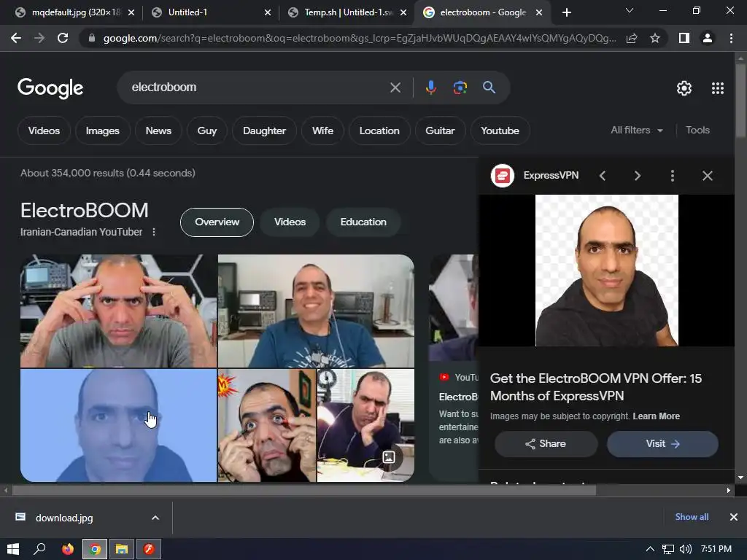Open the ExpressVPN source logo
Screen dimensions: 747x560
tap(503, 176)
